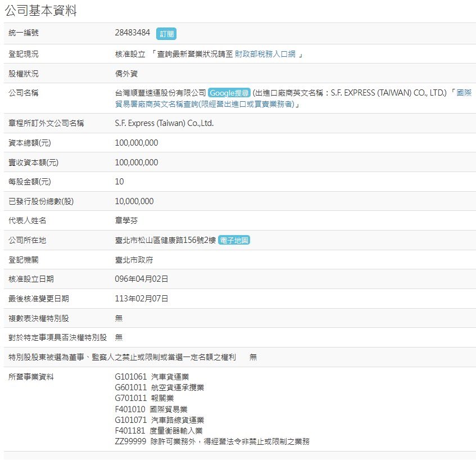Click the 公司所在地 label

coord(28,240)
